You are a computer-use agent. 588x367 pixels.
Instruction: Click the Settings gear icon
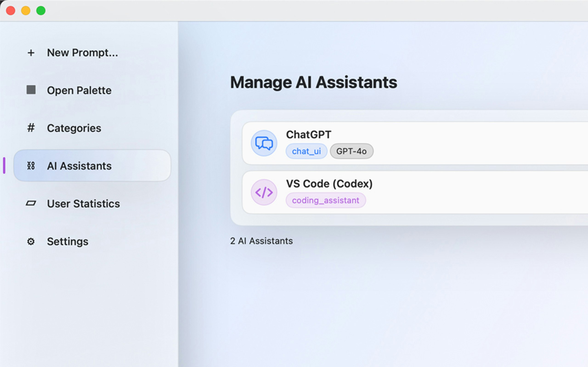click(31, 242)
